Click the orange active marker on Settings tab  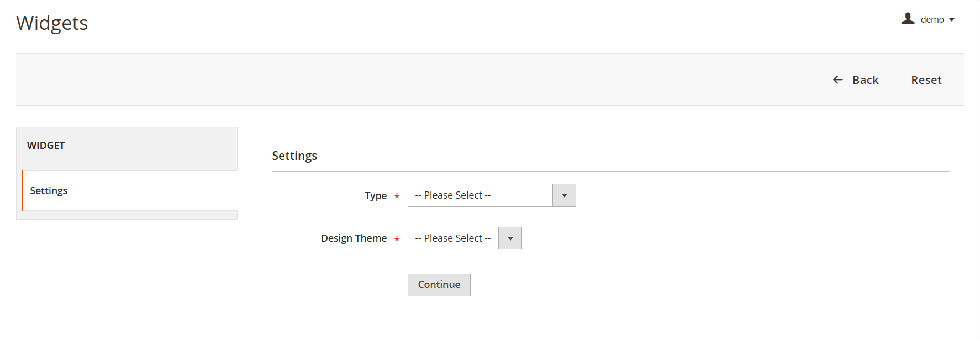point(23,190)
